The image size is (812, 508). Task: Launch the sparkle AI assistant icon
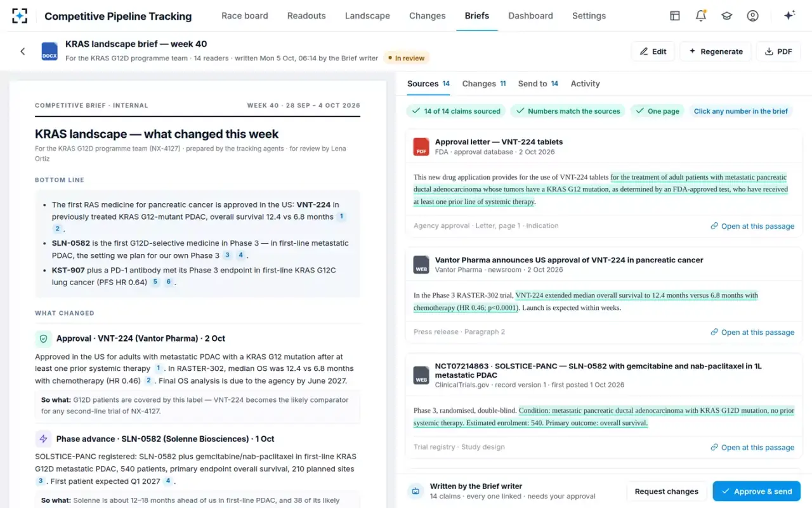coord(790,16)
